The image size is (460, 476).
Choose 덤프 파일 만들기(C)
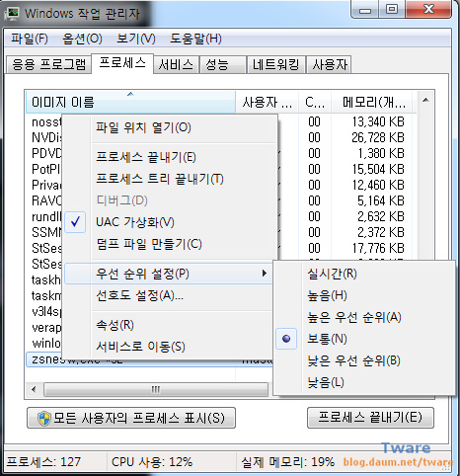pos(170,244)
